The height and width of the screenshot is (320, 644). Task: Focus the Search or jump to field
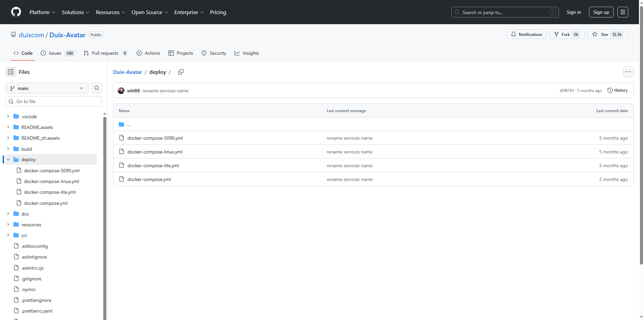point(505,12)
